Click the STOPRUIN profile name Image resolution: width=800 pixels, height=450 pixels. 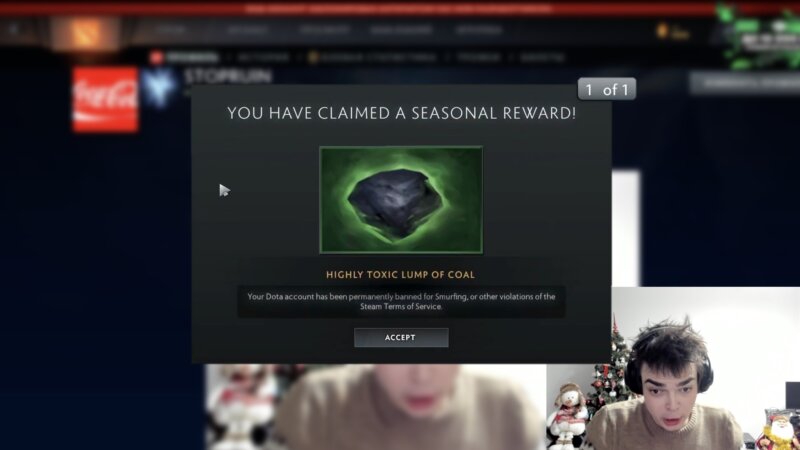pos(228,77)
